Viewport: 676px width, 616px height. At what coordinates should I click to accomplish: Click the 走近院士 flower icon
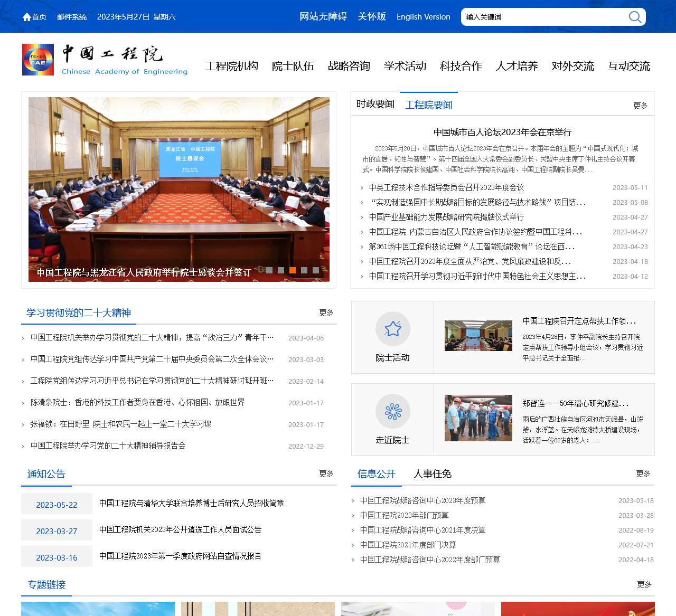[x=392, y=411]
